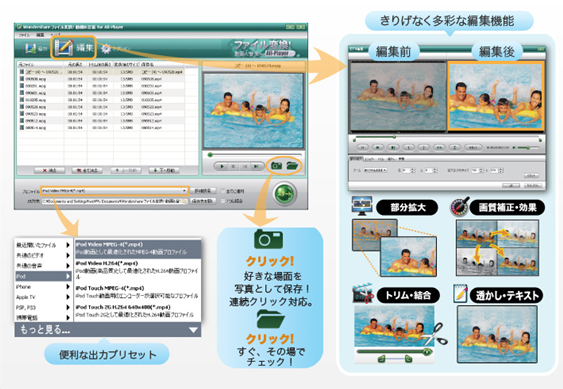Click the 編集 (Edit) film toolbar button
The height and width of the screenshot is (389, 563).
pos(74,47)
